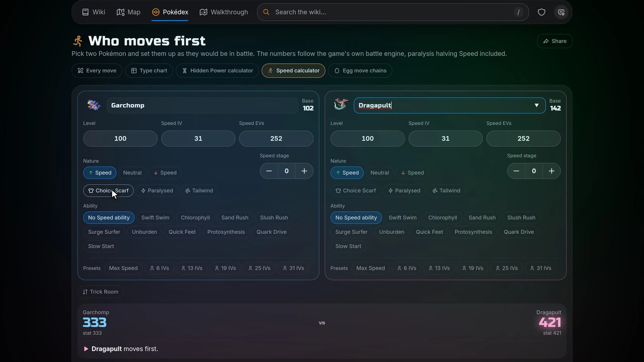Image resolution: width=644 pixels, height=362 pixels.
Task: Open the chat settings icon in top bar
Action: [x=561, y=12]
